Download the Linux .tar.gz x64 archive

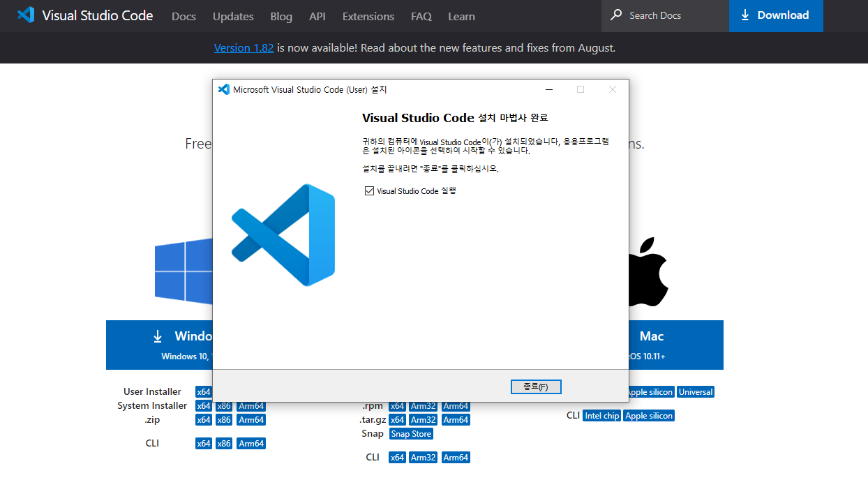coord(397,420)
